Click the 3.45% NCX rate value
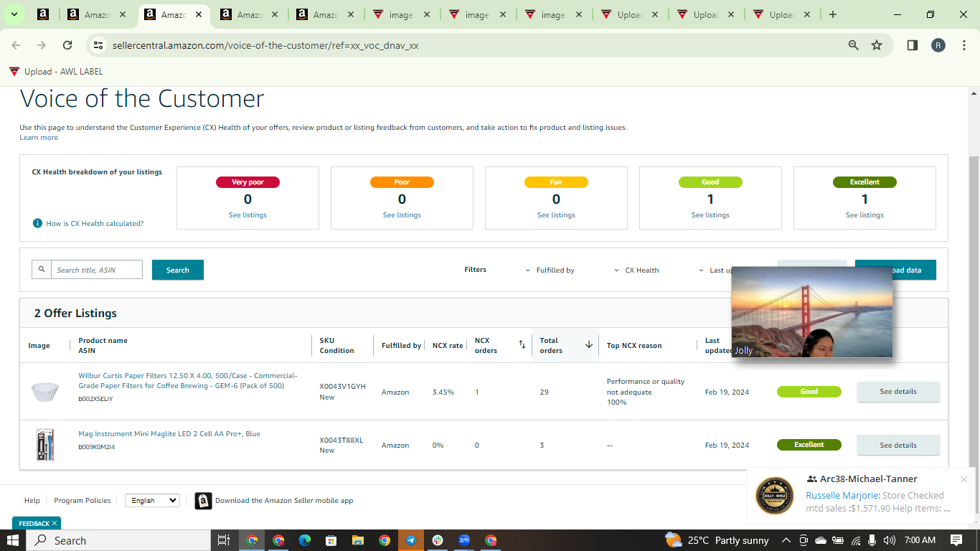This screenshot has height=551, width=980. point(443,392)
